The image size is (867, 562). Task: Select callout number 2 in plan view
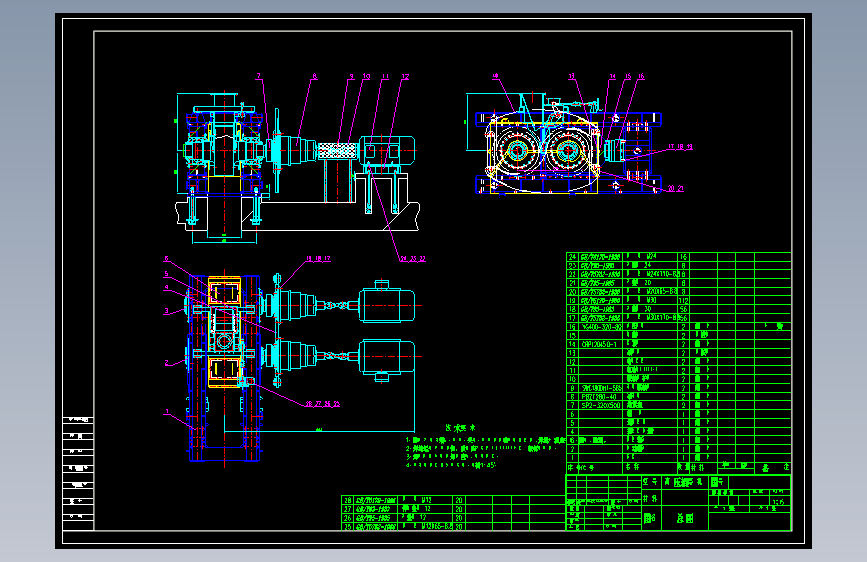tap(166, 363)
